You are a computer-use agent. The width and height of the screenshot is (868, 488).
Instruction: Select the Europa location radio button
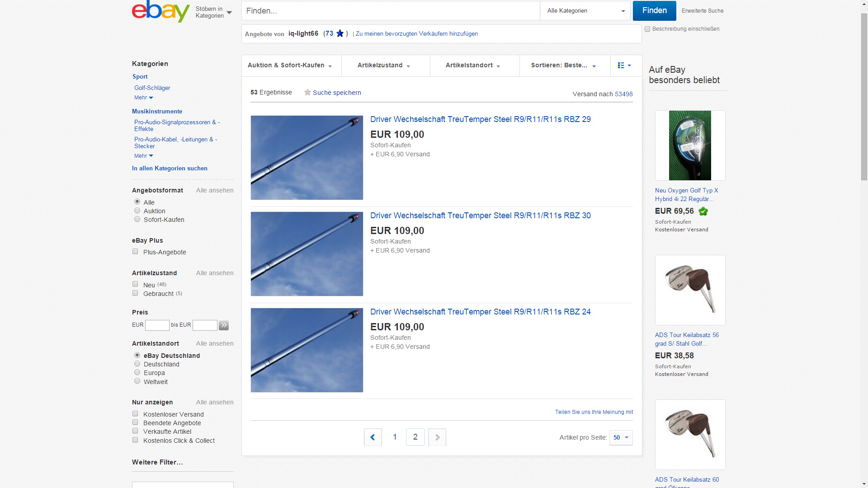[x=137, y=372]
